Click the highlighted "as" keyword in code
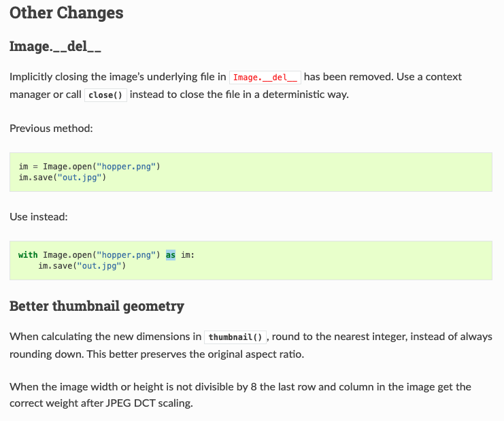Image resolution: width=504 pixels, height=421 pixels. (171, 255)
